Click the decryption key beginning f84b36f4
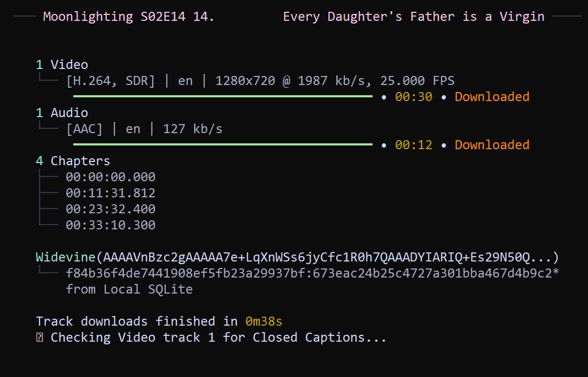 [x=313, y=273]
